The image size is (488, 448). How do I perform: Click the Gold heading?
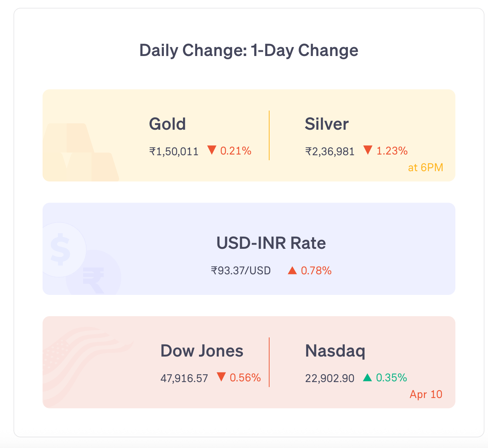167,124
